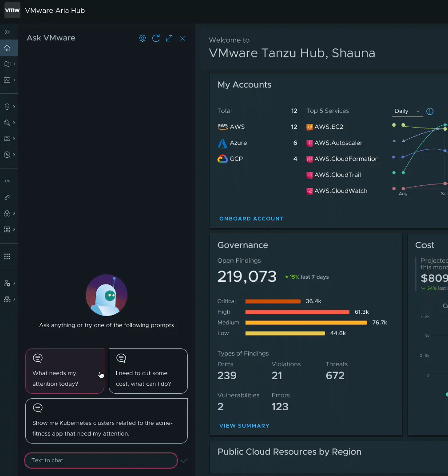The height and width of the screenshot is (476, 448).
Task: Click the Critical findings bar
Action: click(273, 301)
